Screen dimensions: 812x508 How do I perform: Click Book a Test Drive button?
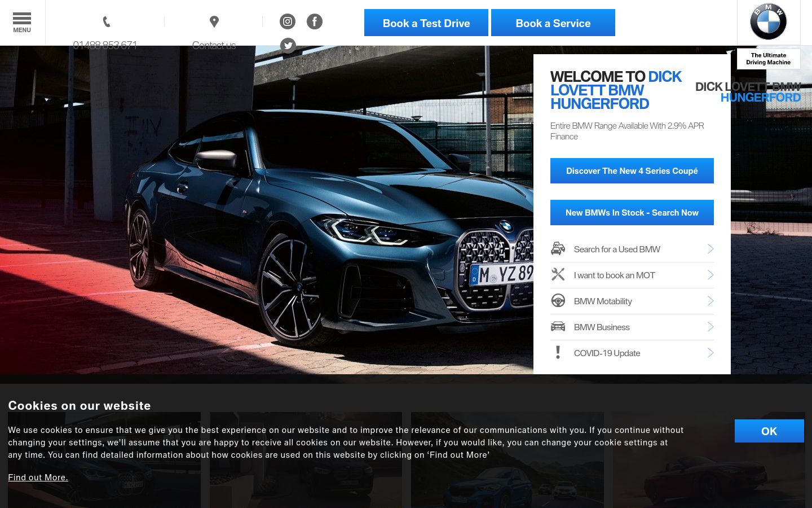[426, 23]
